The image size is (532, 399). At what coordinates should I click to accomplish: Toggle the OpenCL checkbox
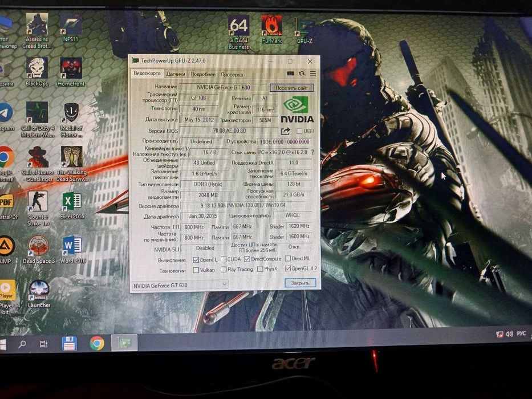[x=196, y=260]
